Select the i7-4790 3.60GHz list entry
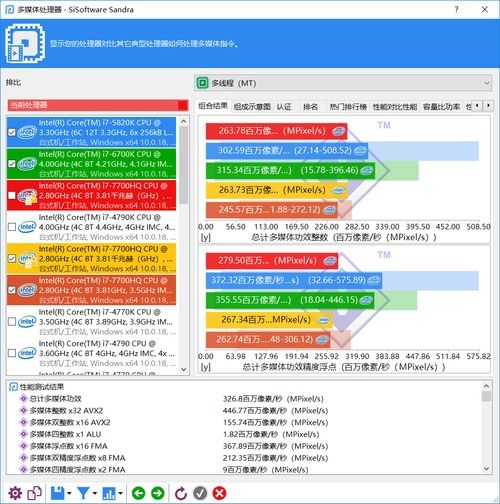The height and width of the screenshot is (504, 500). pyautogui.click(x=91, y=353)
